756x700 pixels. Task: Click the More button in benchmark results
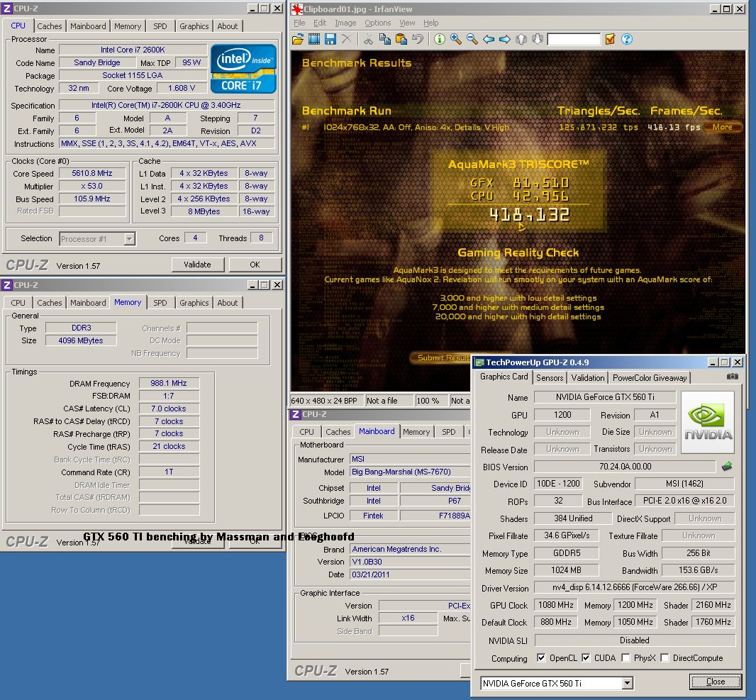click(722, 127)
